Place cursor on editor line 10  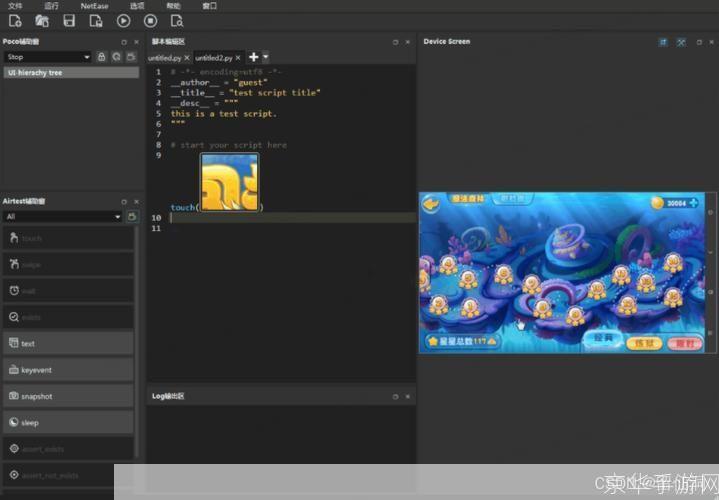pos(293,217)
